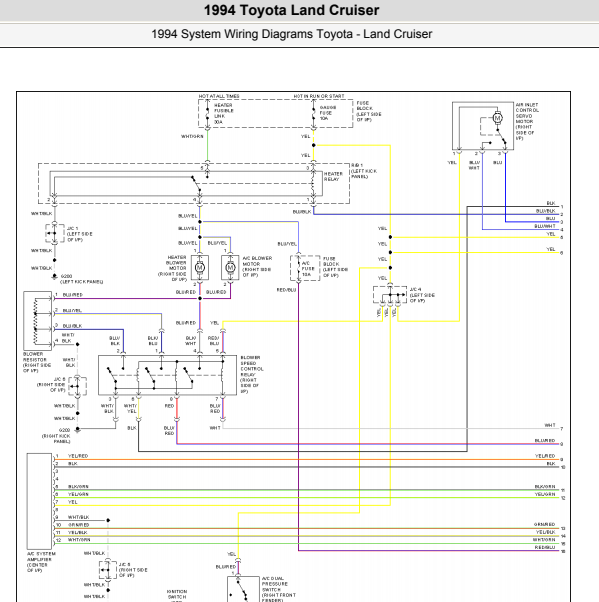Select the 'HOT AT ALL TIMES' label

pyautogui.click(x=219, y=96)
